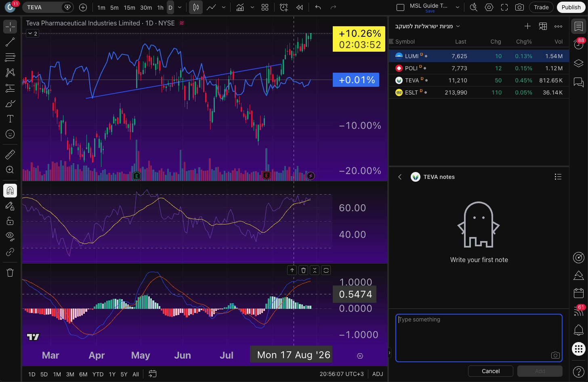Select the brush drawing tool
This screenshot has height=382, width=588.
tap(10, 103)
